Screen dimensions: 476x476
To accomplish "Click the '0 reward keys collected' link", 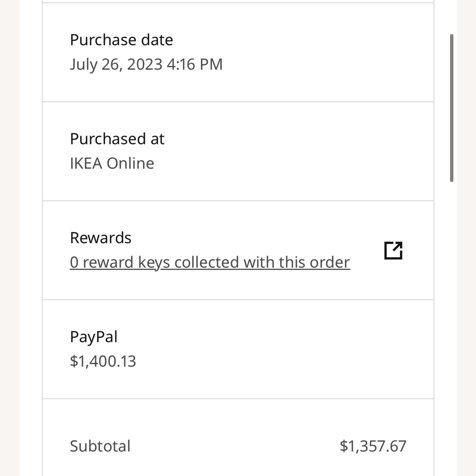I will point(210,262).
